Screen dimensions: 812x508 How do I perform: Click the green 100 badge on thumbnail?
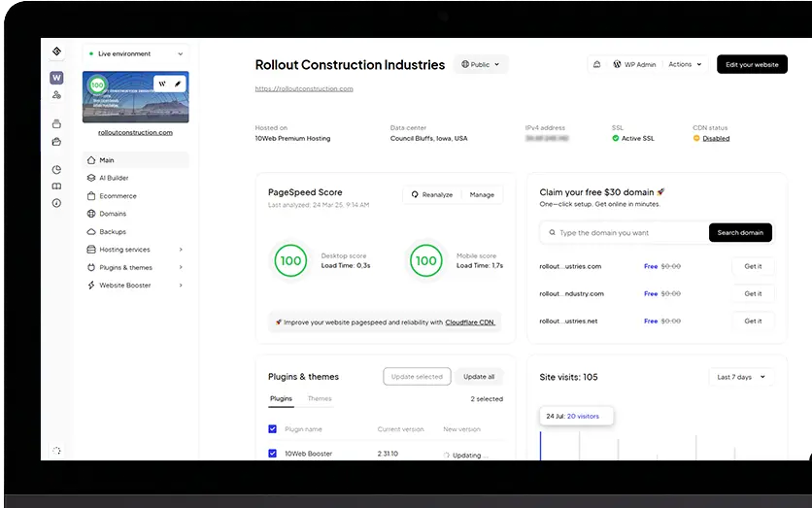pos(97,85)
